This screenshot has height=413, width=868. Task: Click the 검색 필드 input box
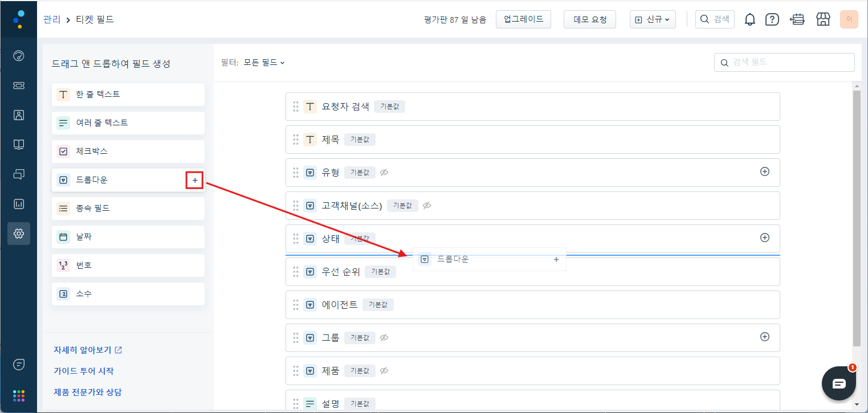click(784, 63)
